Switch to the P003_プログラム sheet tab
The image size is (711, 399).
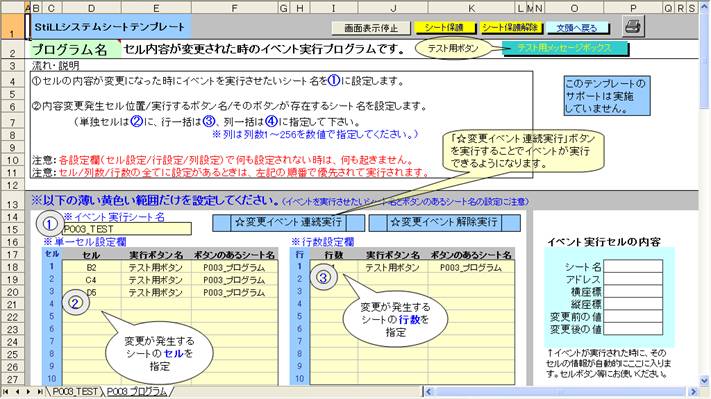[x=137, y=391]
